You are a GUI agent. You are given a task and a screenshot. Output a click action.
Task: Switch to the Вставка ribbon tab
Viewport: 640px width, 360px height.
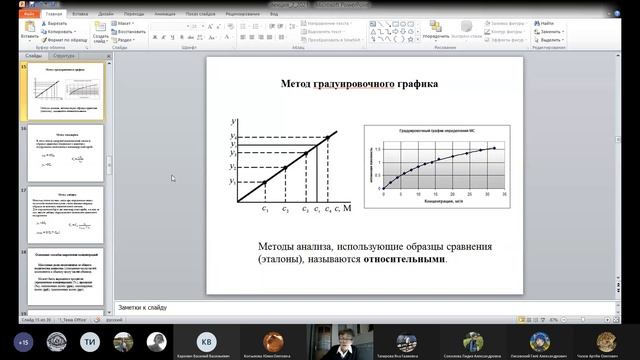click(80, 13)
